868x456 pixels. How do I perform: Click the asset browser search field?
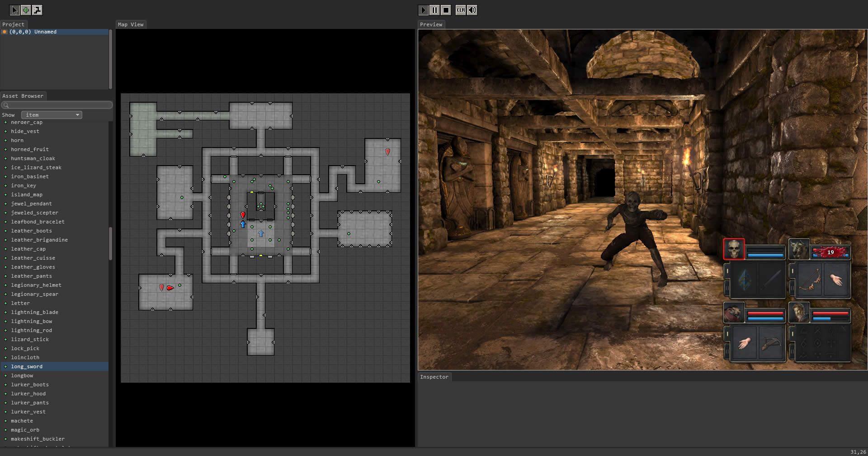pos(57,105)
